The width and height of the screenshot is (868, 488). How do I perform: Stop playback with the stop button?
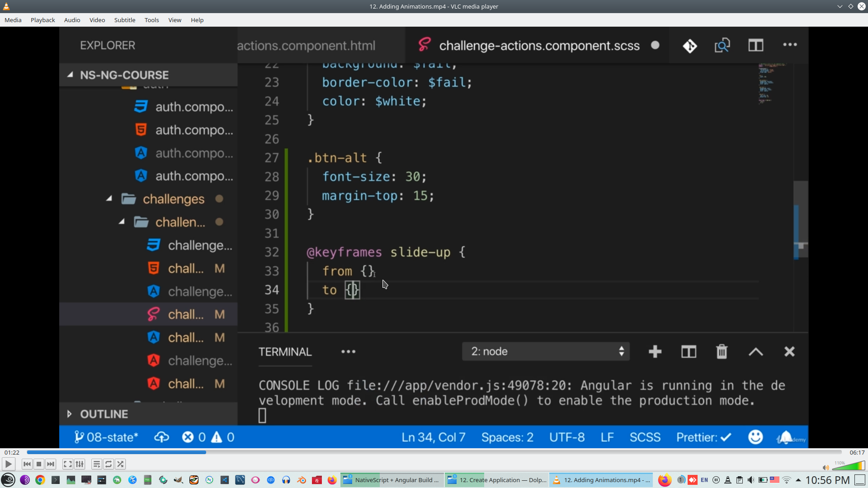39,464
